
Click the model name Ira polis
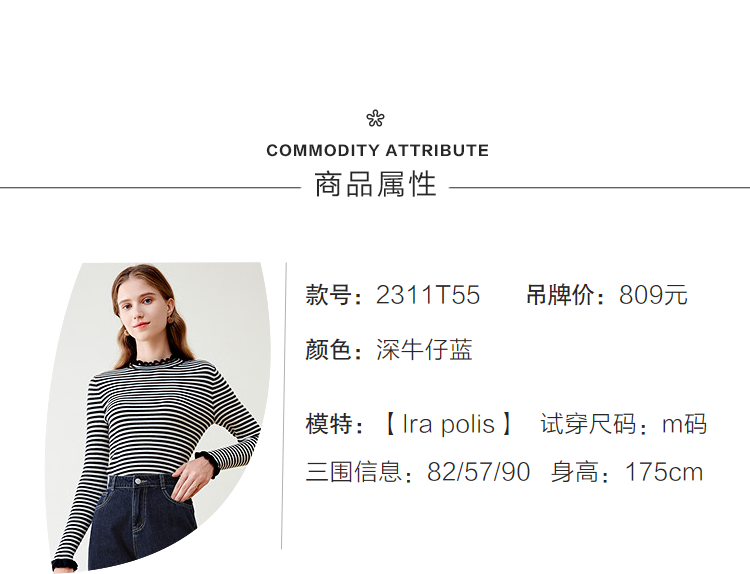pos(448,424)
